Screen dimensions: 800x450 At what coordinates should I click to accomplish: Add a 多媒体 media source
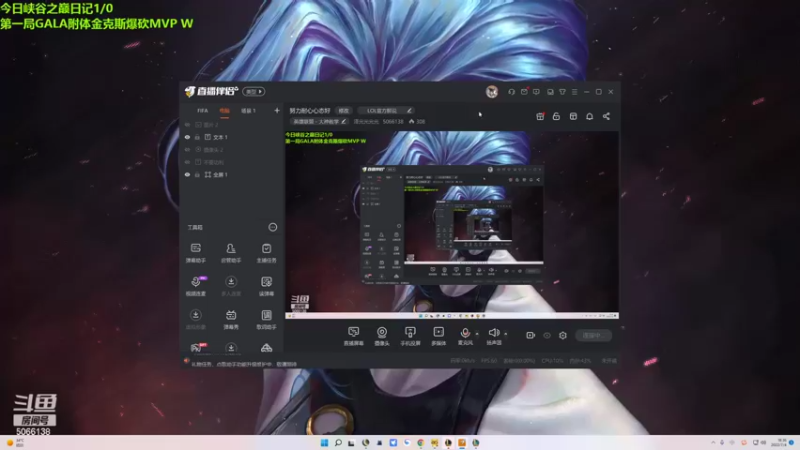pyautogui.click(x=439, y=336)
